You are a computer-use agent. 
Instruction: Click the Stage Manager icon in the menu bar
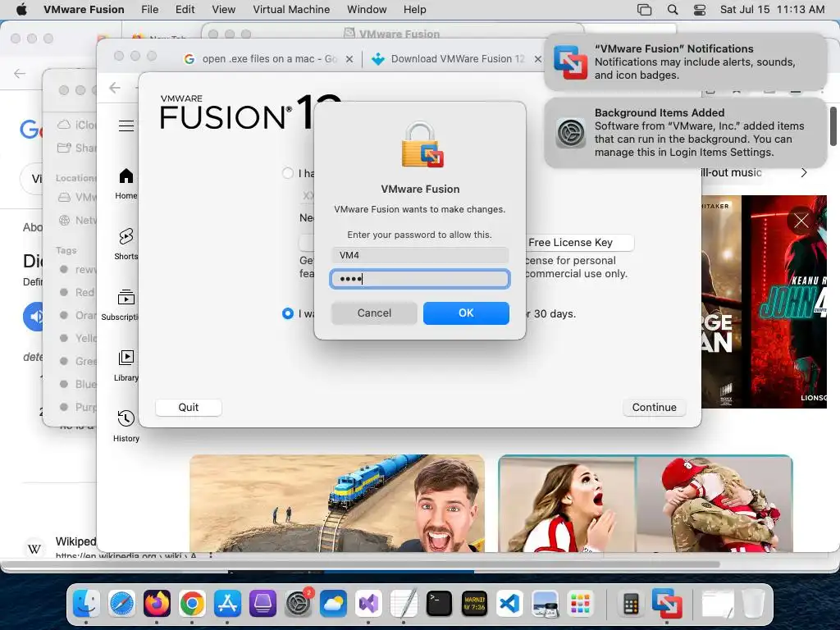pos(645,10)
